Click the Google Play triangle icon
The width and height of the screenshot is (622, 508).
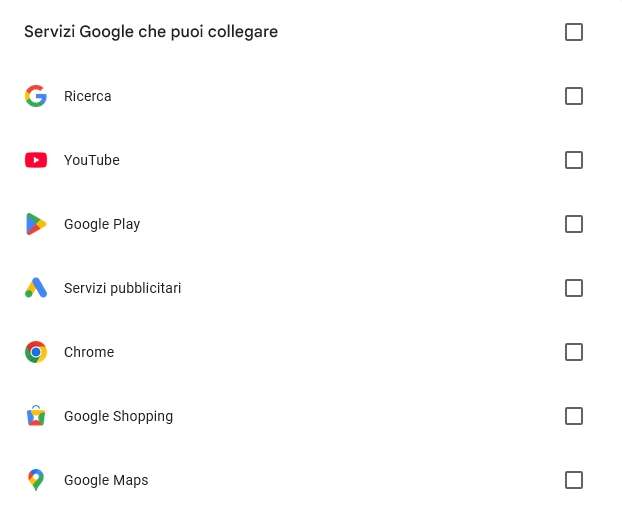(x=36, y=224)
